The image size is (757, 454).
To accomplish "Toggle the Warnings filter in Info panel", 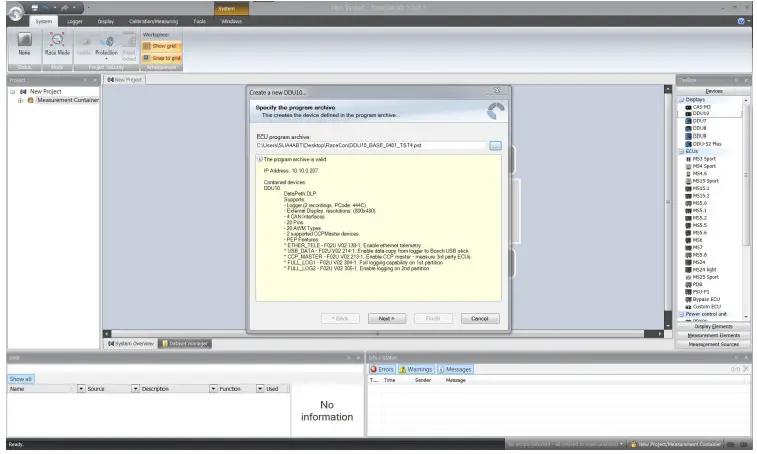I will [416, 369].
